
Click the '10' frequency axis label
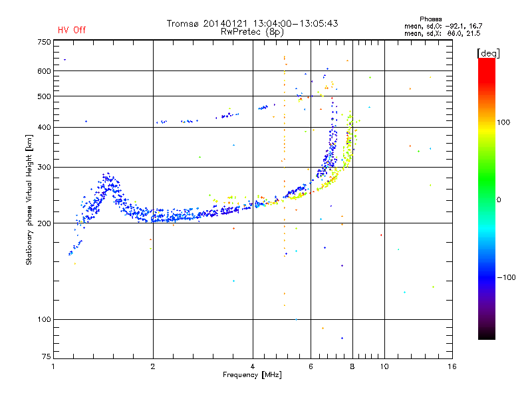[x=384, y=366]
